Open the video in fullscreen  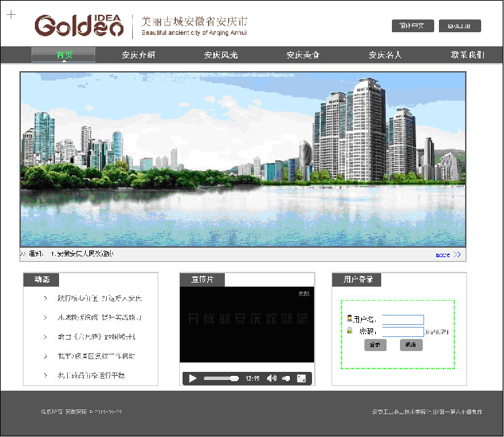[301, 379]
